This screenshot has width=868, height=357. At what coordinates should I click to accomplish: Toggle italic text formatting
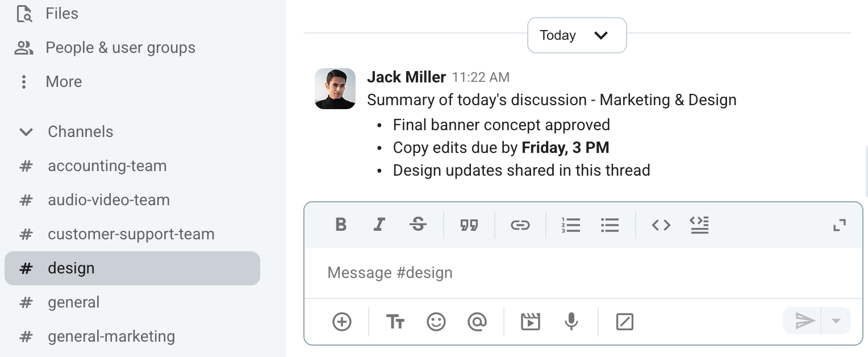(379, 225)
